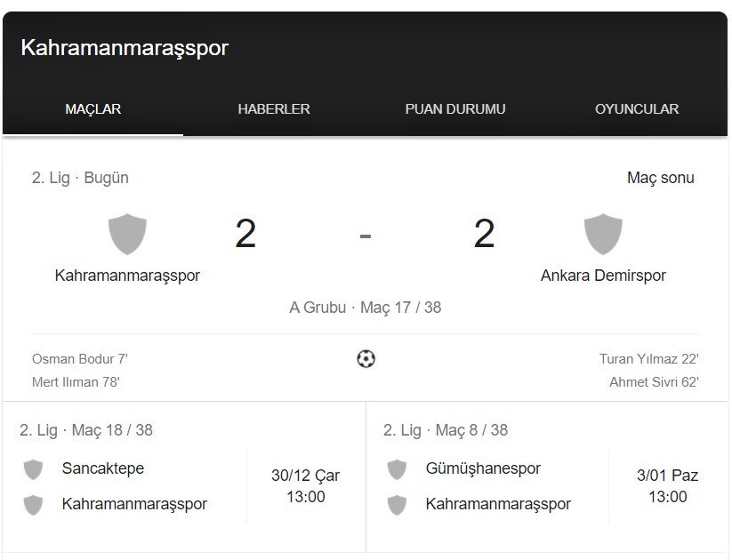Click goal scorer Osman Bodur 7'

coord(80,359)
